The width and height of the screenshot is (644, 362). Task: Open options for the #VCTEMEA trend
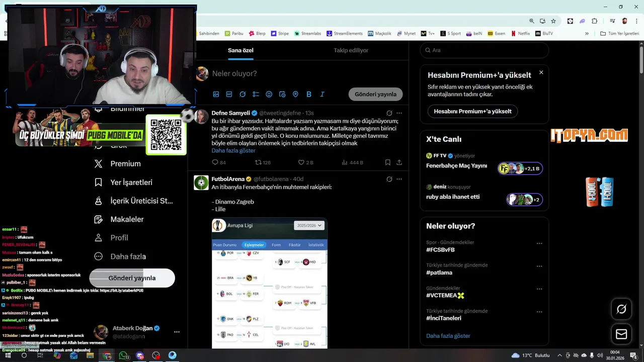539,289
